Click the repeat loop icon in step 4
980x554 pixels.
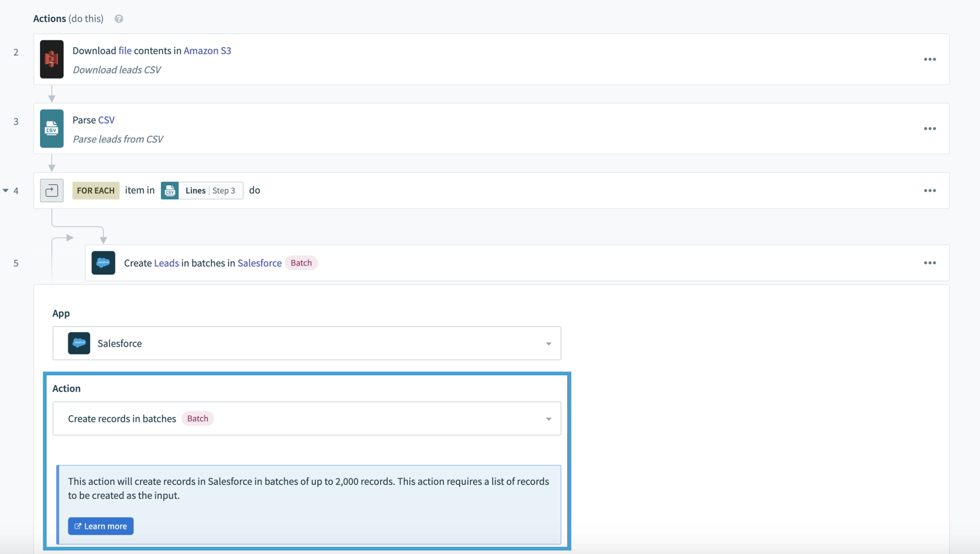[x=52, y=190]
